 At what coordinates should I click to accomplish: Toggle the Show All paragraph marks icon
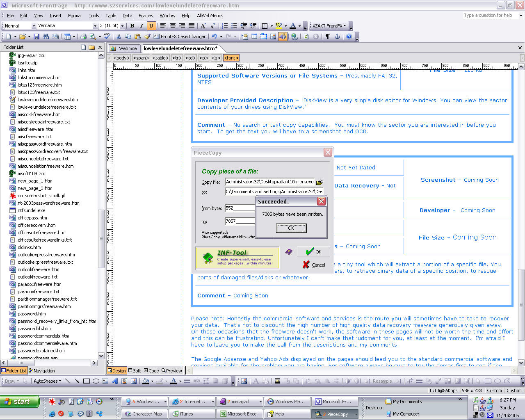pyautogui.click(x=328, y=37)
